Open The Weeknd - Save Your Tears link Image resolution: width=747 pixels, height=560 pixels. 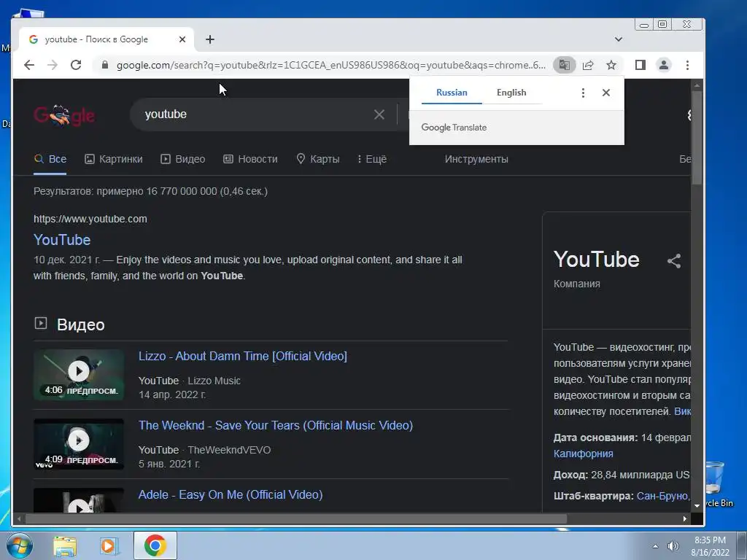pyautogui.click(x=275, y=425)
